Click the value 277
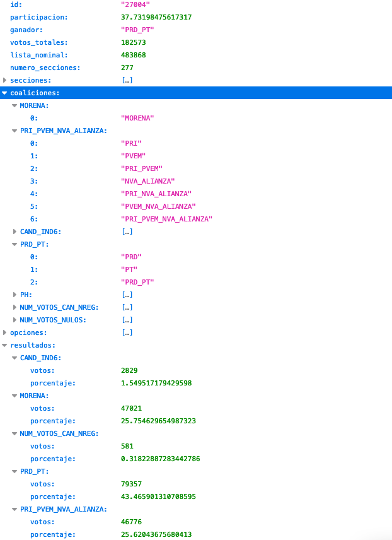 pyautogui.click(x=127, y=68)
